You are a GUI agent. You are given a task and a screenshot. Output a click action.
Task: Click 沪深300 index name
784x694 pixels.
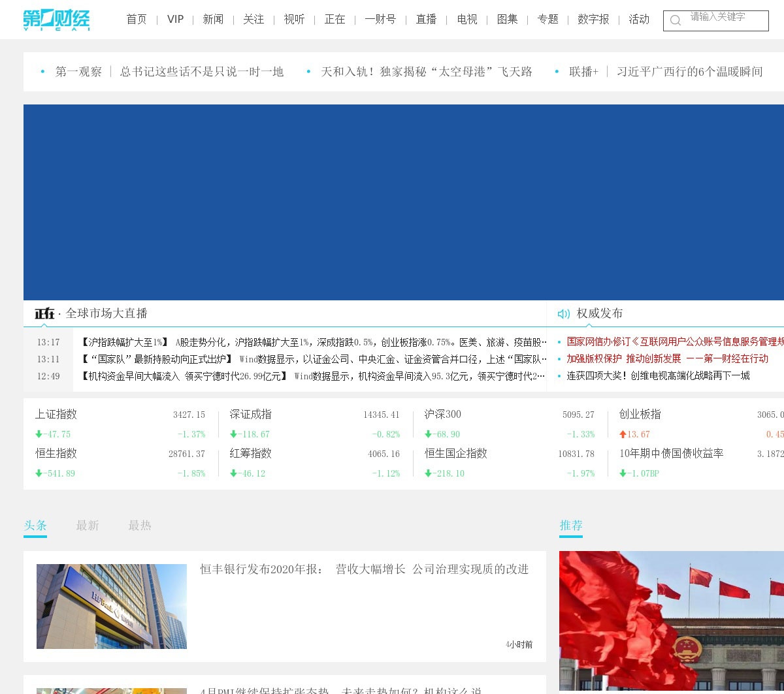pyautogui.click(x=443, y=414)
